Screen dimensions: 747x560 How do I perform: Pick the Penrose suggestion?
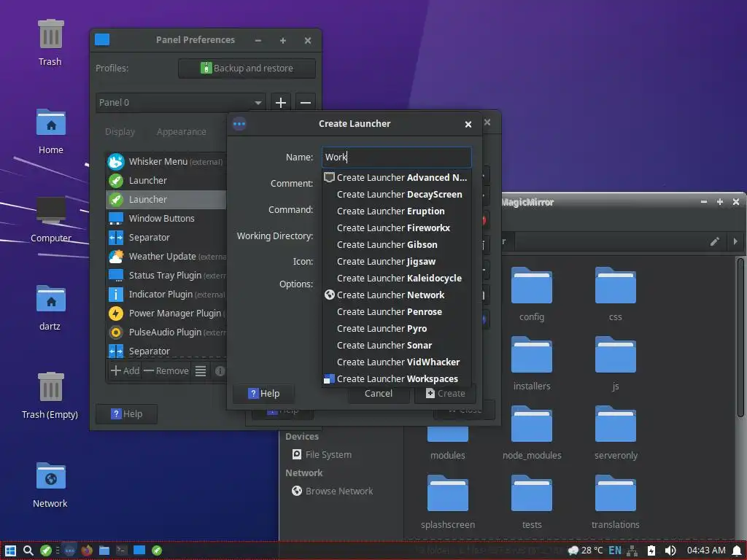(396, 312)
